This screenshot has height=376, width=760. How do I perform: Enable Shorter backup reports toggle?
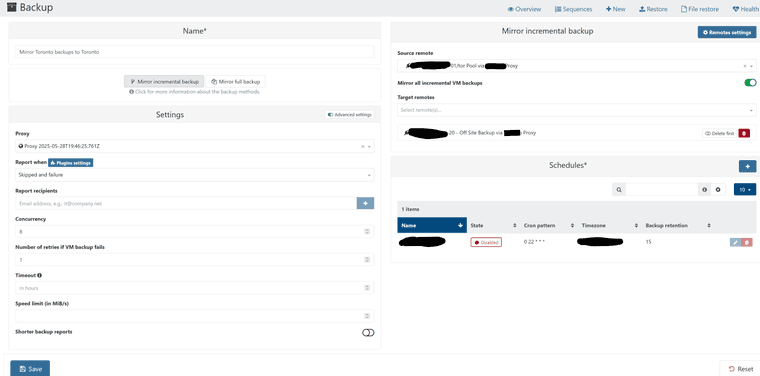[x=368, y=332]
